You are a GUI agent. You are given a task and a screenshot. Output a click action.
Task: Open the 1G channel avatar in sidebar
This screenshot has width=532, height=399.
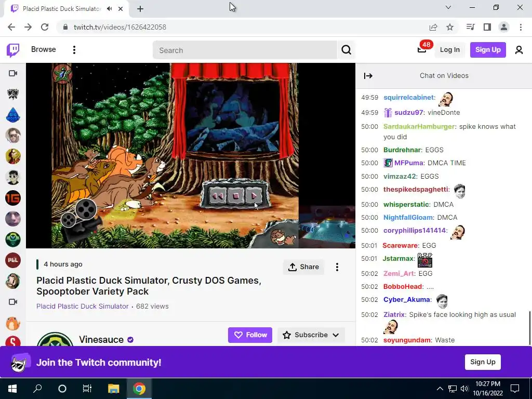(13, 198)
